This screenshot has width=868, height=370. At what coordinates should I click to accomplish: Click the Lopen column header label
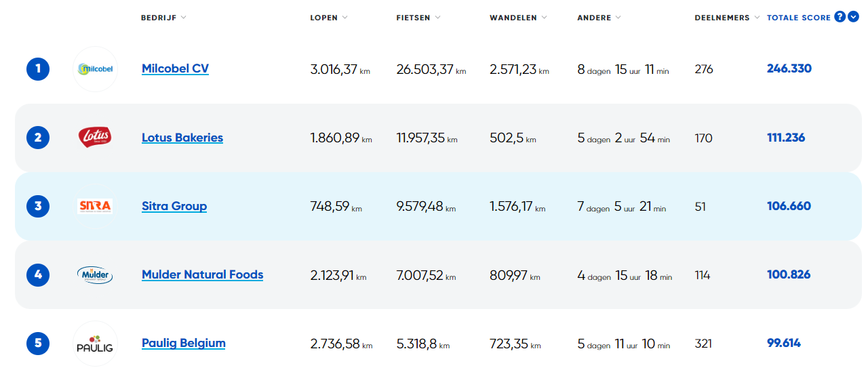point(323,18)
